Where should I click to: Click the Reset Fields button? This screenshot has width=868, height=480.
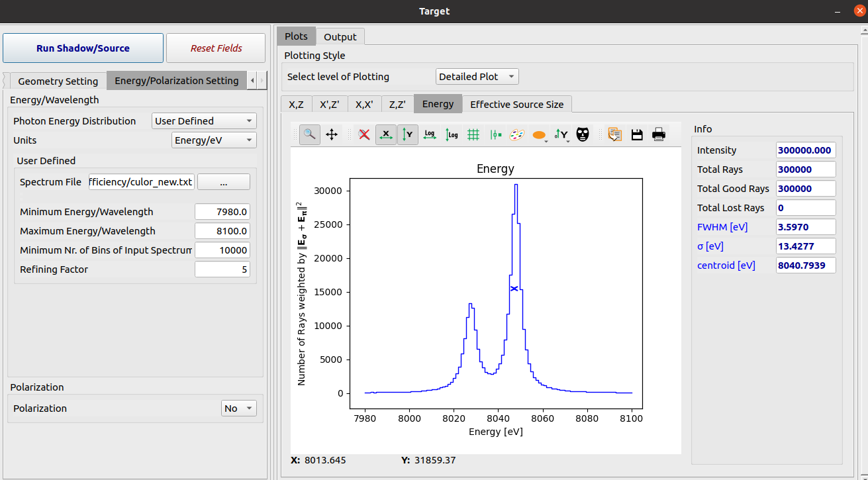pos(216,48)
